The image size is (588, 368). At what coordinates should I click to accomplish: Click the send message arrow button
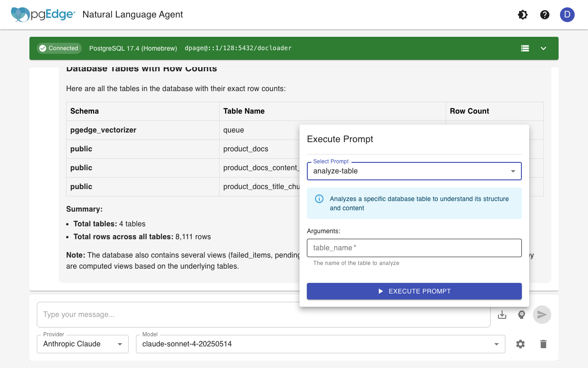542,315
